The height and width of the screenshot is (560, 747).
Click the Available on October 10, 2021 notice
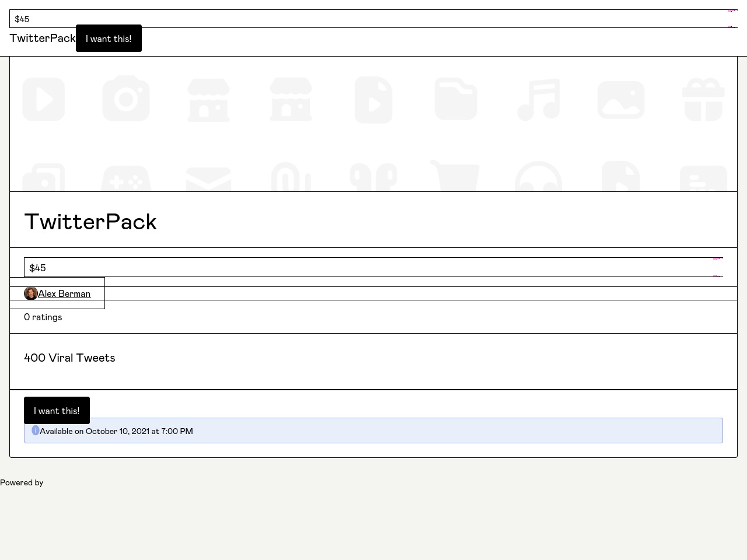point(373,430)
